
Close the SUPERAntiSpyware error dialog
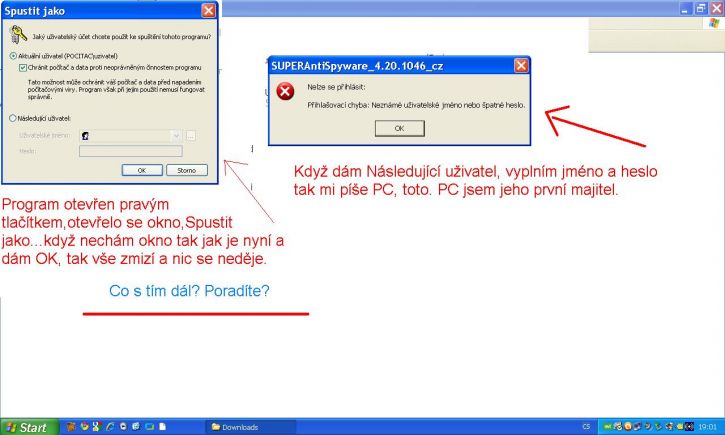coord(521,66)
